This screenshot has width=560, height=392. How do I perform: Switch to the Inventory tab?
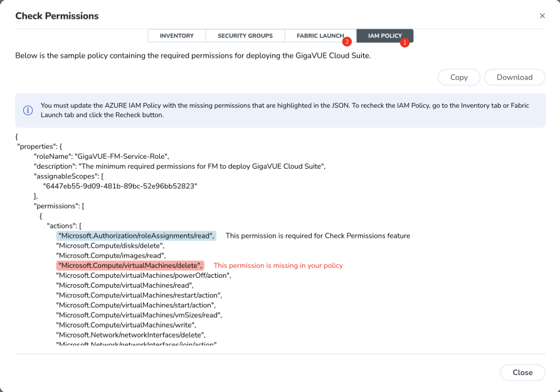tap(176, 36)
